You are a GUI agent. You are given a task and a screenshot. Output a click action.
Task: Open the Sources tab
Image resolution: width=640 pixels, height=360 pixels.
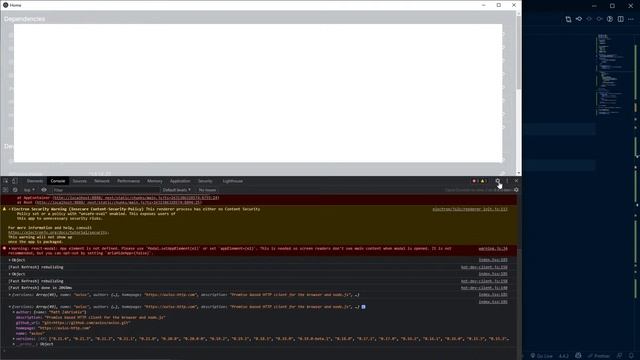point(80,181)
